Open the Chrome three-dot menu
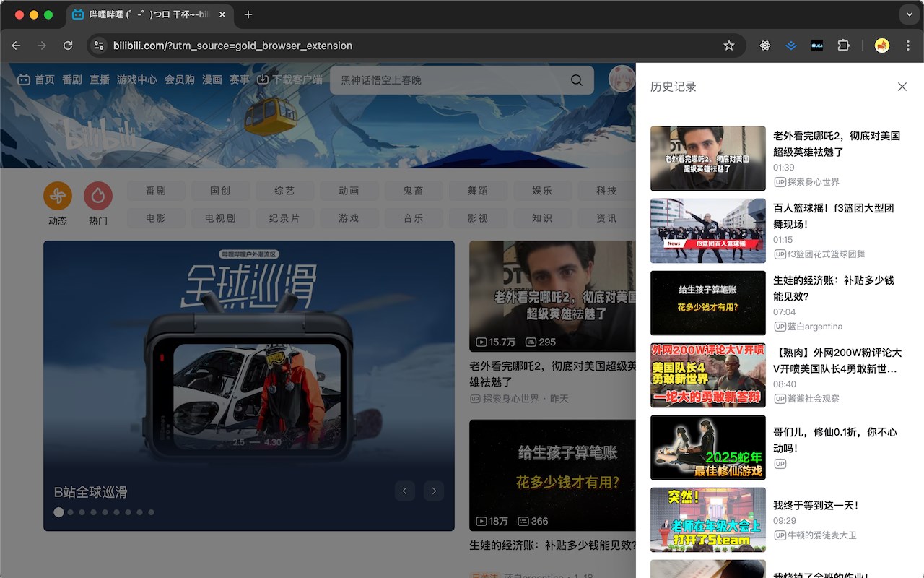The width and height of the screenshot is (924, 578). (x=907, y=46)
